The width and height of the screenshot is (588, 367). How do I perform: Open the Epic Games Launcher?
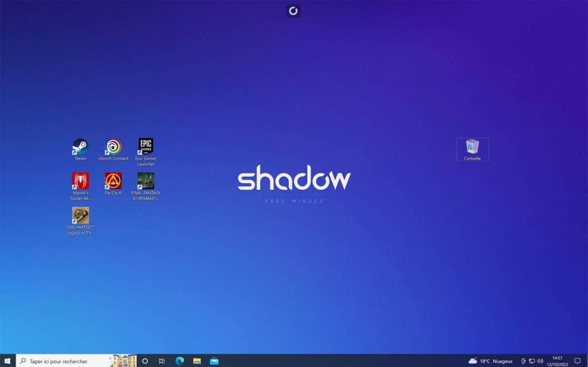146,146
